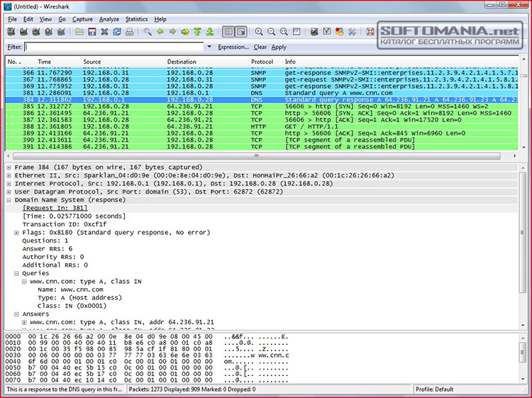Click the packet list horizontal scrollbar

256,156
